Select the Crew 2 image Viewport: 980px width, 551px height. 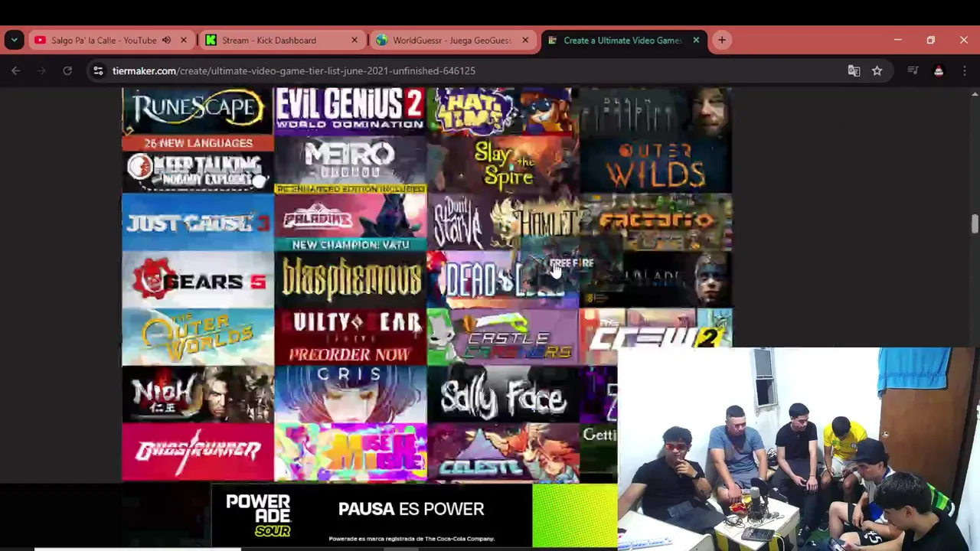655,329
